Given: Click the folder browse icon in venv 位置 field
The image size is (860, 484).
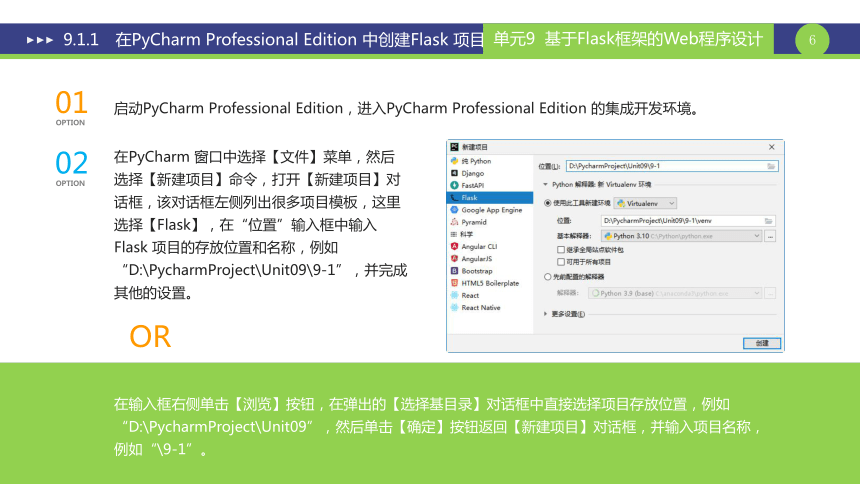Looking at the screenshot, I should (x=768, y=221).
